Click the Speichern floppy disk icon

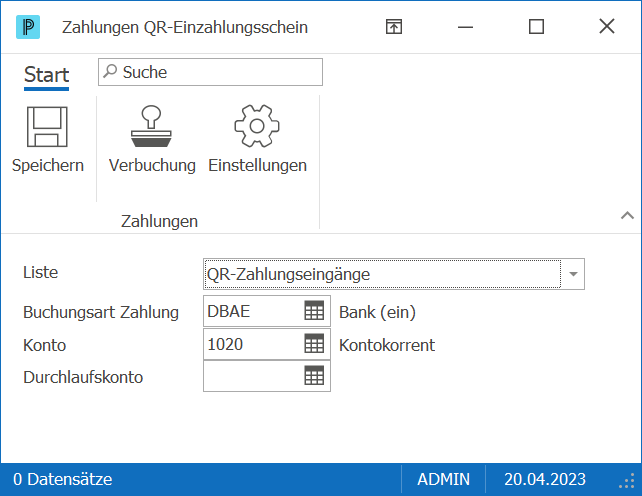tap(47, 127)
